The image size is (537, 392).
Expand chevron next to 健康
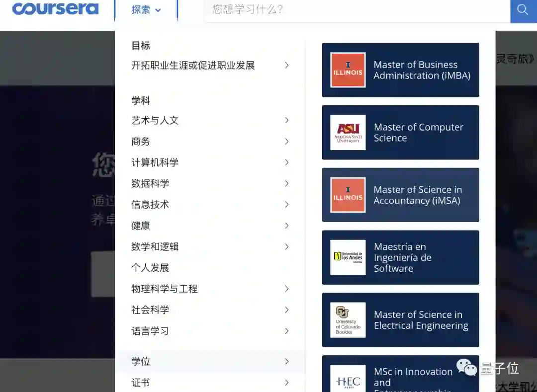(287, 226)
